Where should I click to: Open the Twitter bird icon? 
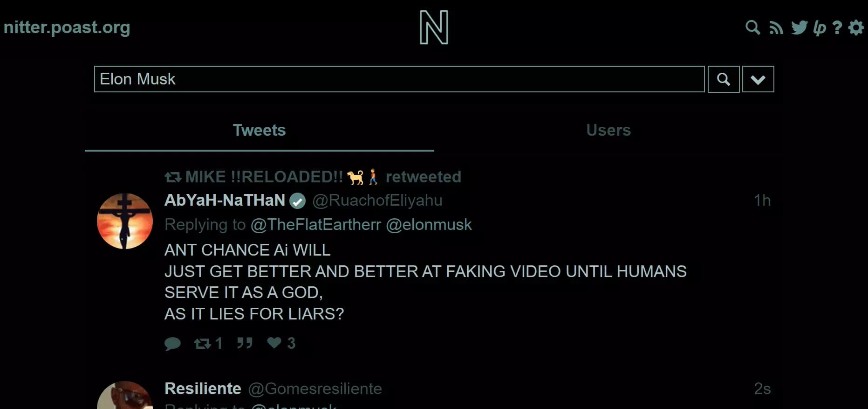pos(799,28)
